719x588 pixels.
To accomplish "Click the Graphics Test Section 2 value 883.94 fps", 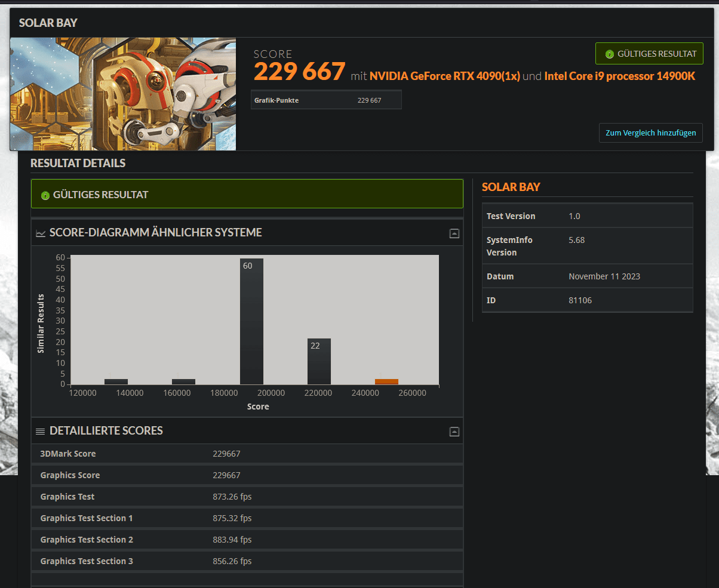I will tap(232, 540).
